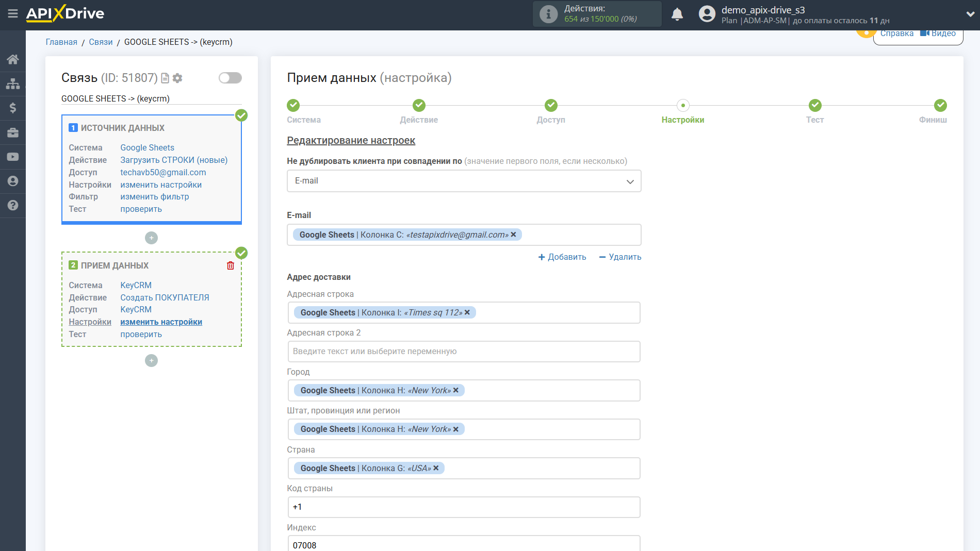The image size is (980, 551).
Task: Open the billing dollar sidebar icon
Action: pos(13,108)
